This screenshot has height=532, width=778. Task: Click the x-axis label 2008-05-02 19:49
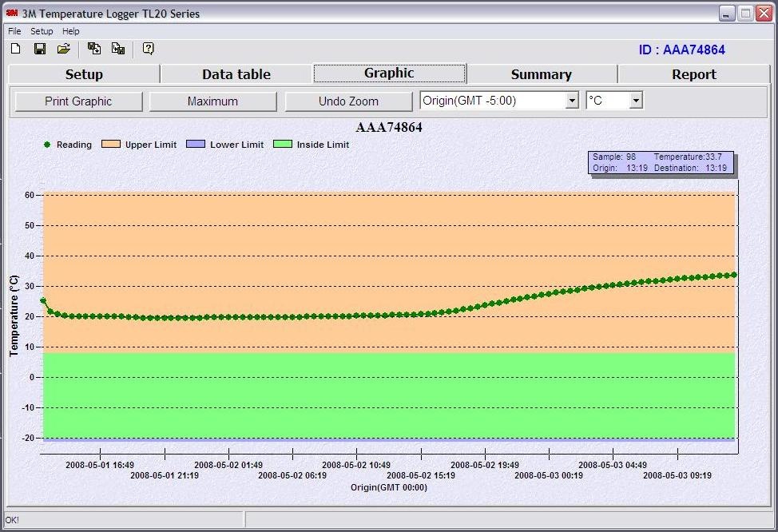485,465
